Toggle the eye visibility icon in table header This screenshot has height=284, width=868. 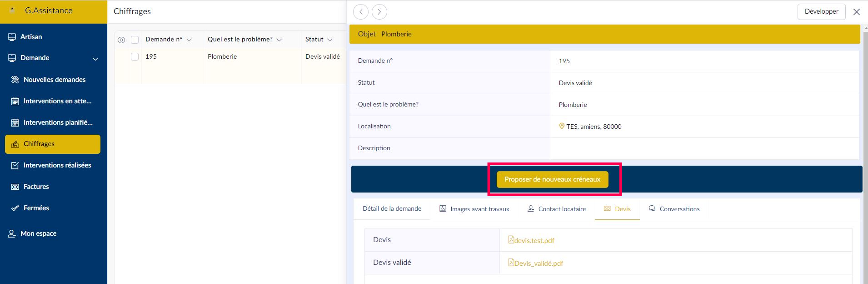click(121, 40)
